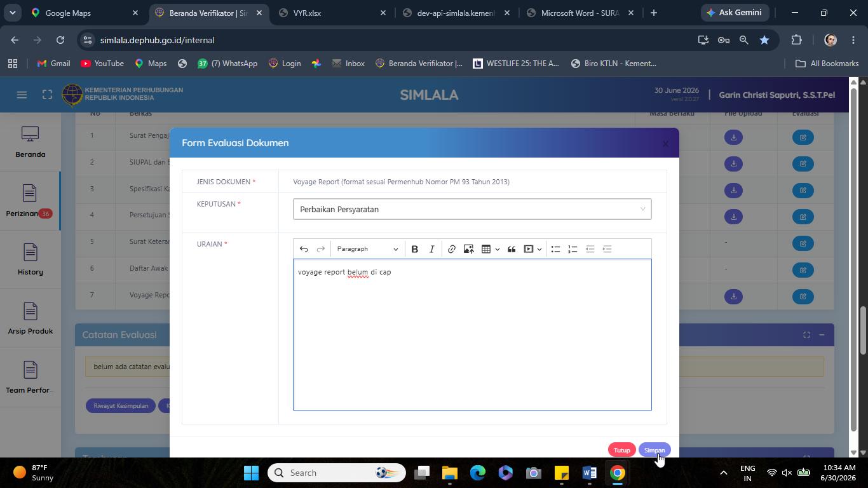
Task: Open evaluation for row 1
Action: tap(803, 137)
